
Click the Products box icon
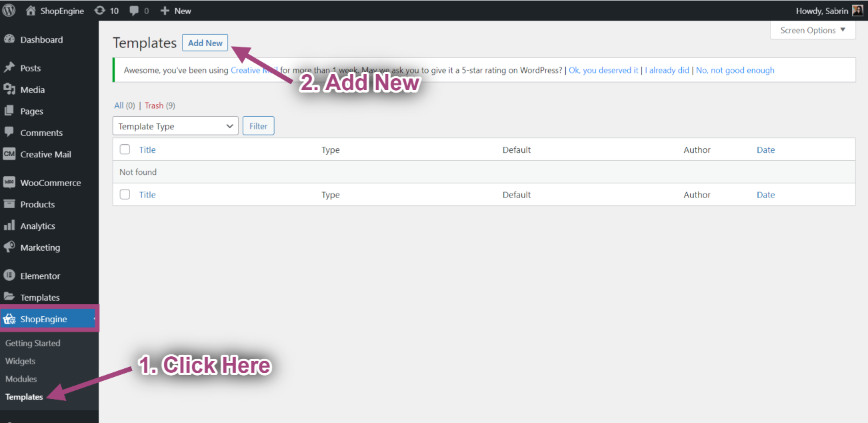click(x=9, y=204)
